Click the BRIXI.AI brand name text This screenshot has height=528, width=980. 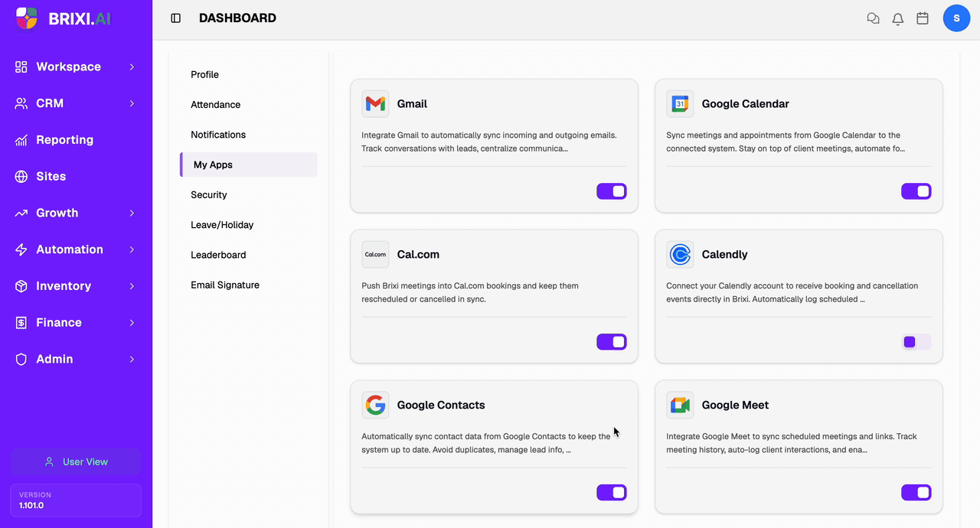click(80, 19)
